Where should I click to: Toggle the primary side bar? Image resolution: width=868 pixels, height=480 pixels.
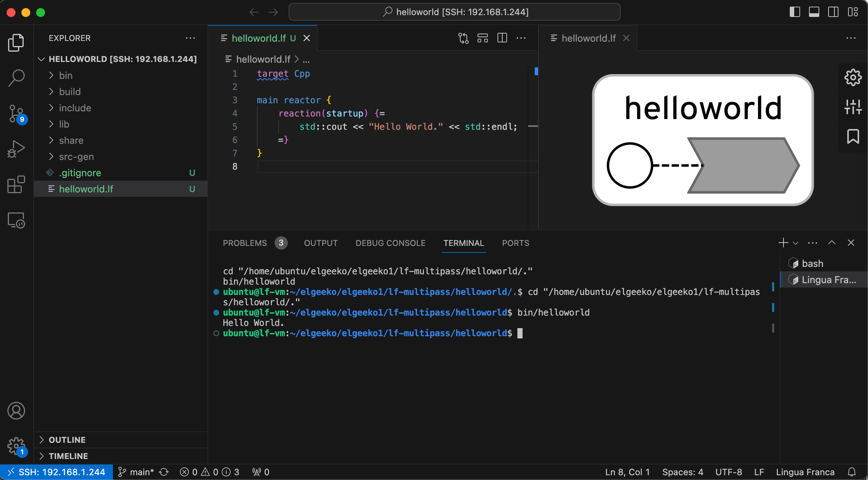tap(795, 12)
